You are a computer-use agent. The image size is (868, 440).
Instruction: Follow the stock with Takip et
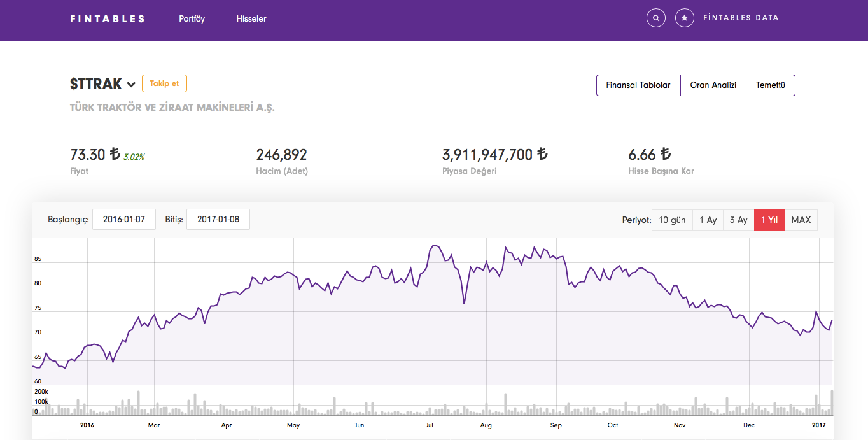pos(164,83)
